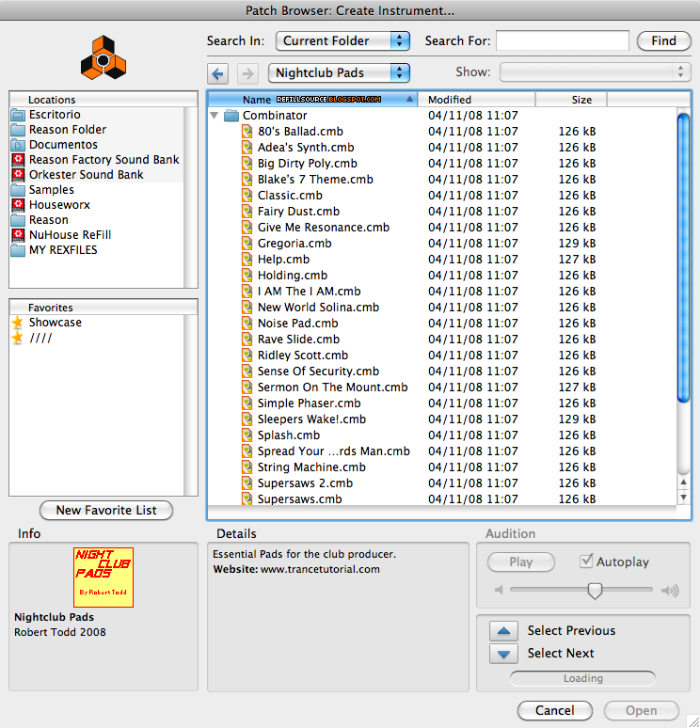Image resolution: width=700 pixels, height=728 pixels.
Task: Click the NuHouse ReFill icon
Action: click(18, 235)
